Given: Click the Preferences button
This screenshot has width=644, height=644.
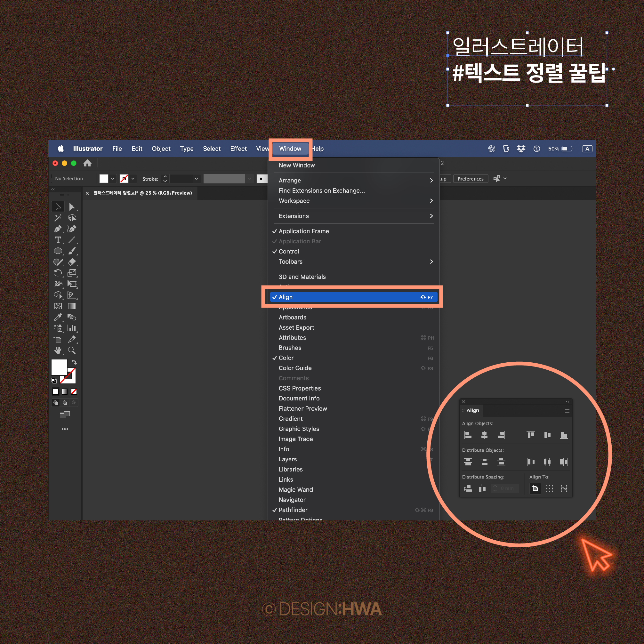Looking at the screenshot, I should point(470,179).
